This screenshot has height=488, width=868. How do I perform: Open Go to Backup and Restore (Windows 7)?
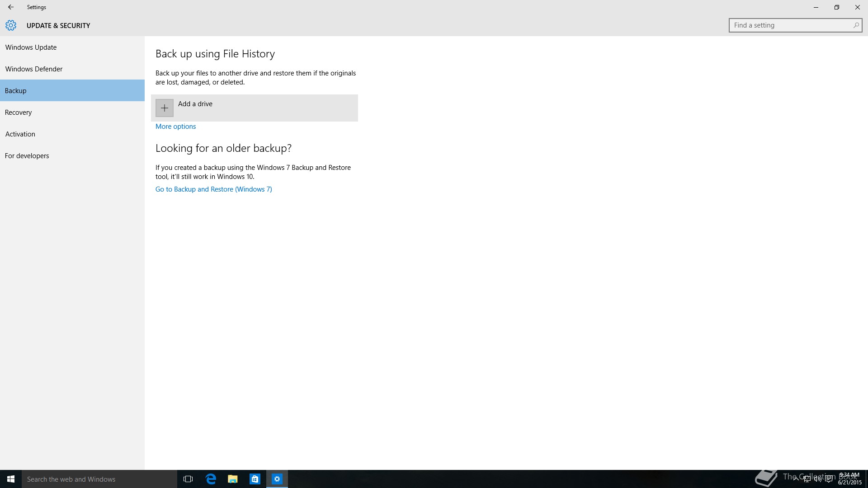pyautogui.click(x=213, y=189)
